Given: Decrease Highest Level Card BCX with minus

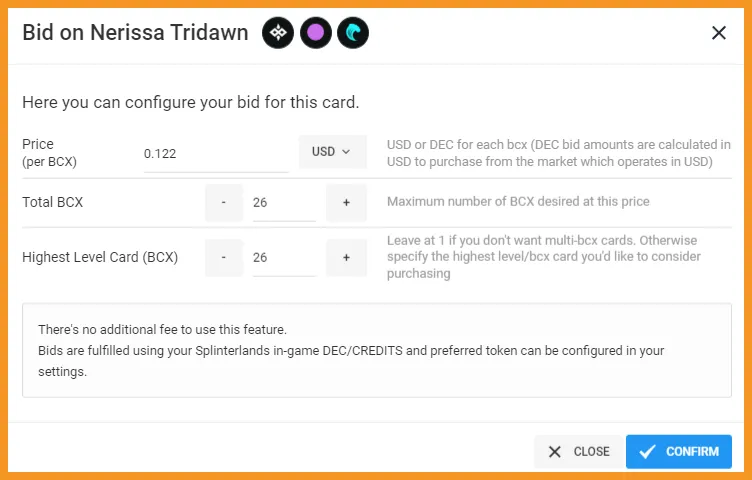Looking at the screenshot, I should (x=223, y=258).
